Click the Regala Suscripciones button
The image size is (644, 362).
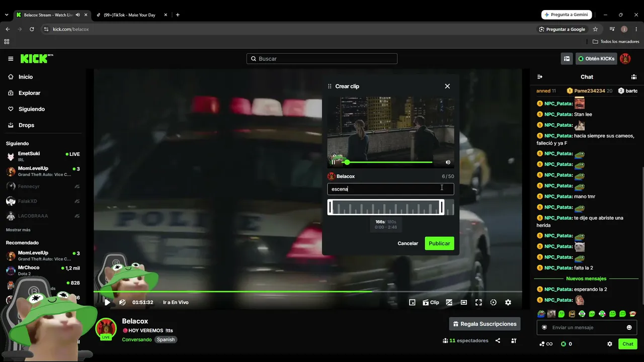tap(485, 324)
